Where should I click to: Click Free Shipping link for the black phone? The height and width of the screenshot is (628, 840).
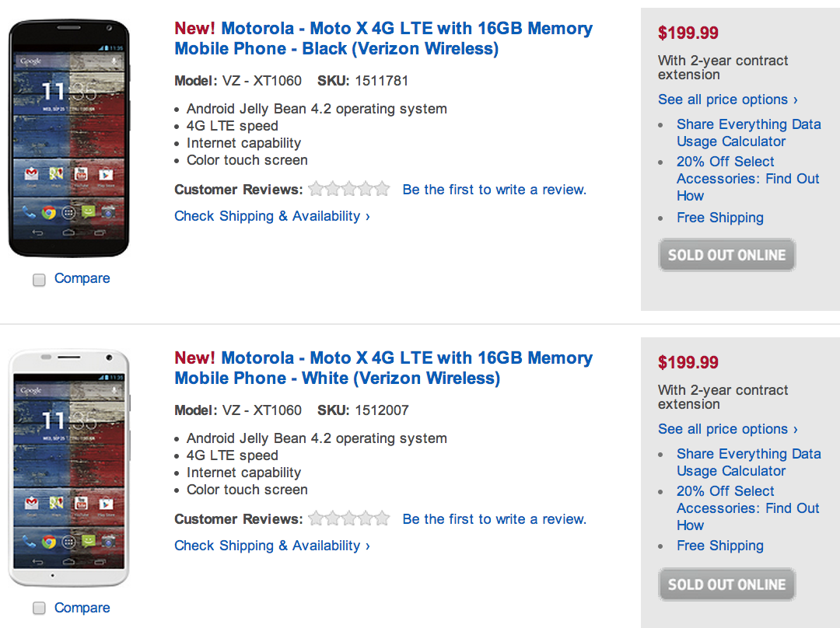tap(719, 218)
